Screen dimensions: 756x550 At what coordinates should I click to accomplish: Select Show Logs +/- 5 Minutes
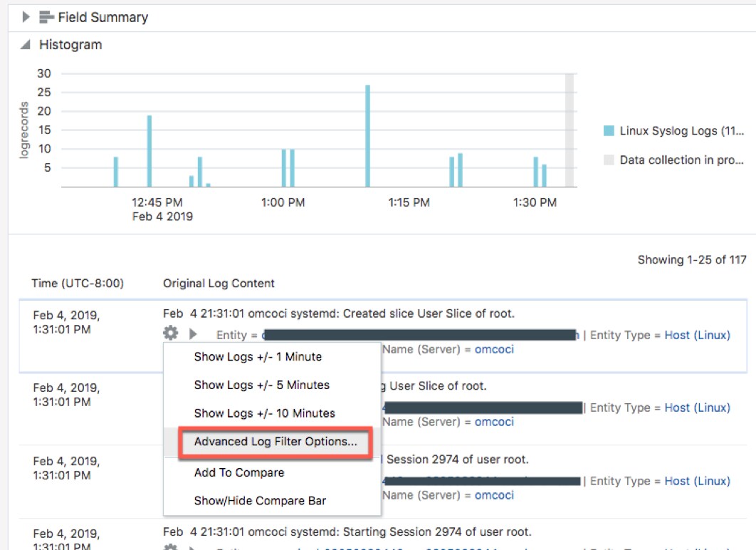click(261, 385)
